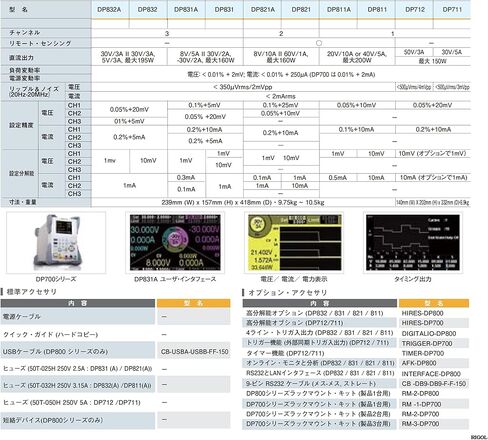The height and width of the screenshot is (440, 488).
Task: Click the '01%+5mV' CH3 accuracy cell
Action: coord(129,121)
